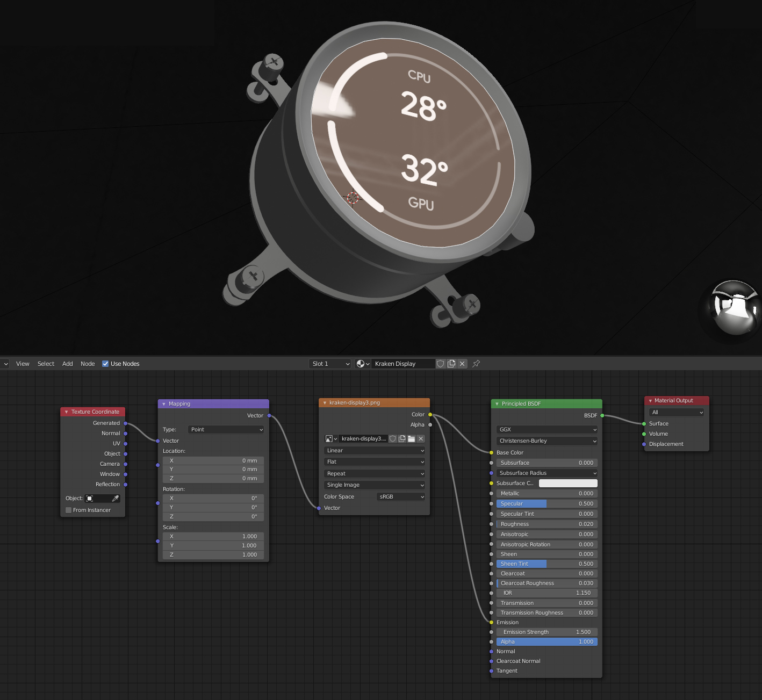This screenshot has width=762, height=700.
Task: Open the Slot 1 dropdown
Action: pyautogui.click(x=330, y=364)
